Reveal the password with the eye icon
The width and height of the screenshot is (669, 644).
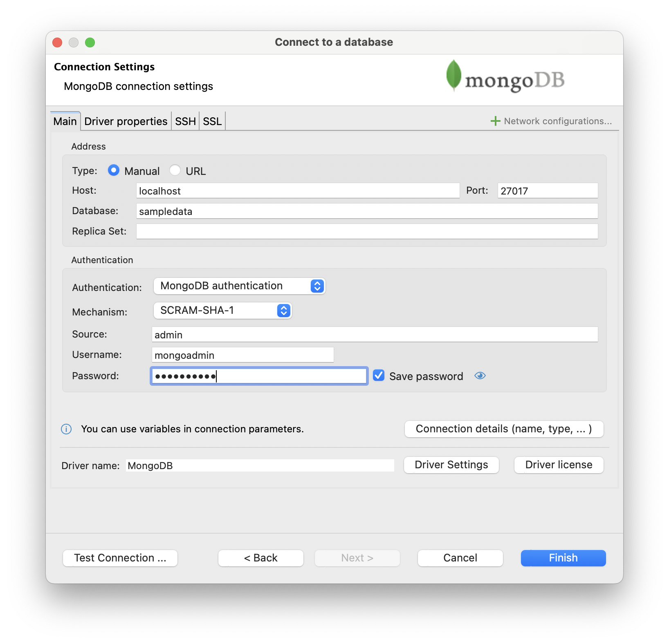[x=480, y=376]
